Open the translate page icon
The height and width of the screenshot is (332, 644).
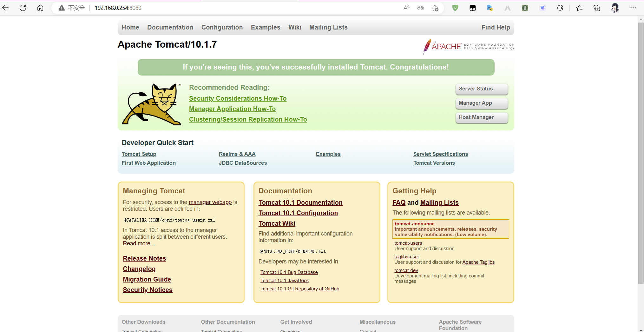coord(421,8)
